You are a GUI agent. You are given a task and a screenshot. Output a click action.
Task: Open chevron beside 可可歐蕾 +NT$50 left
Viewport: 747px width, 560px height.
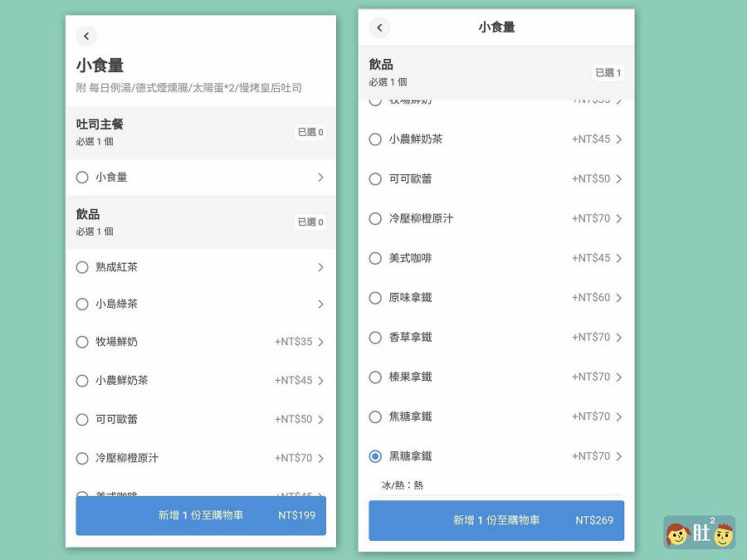[320, 420]
